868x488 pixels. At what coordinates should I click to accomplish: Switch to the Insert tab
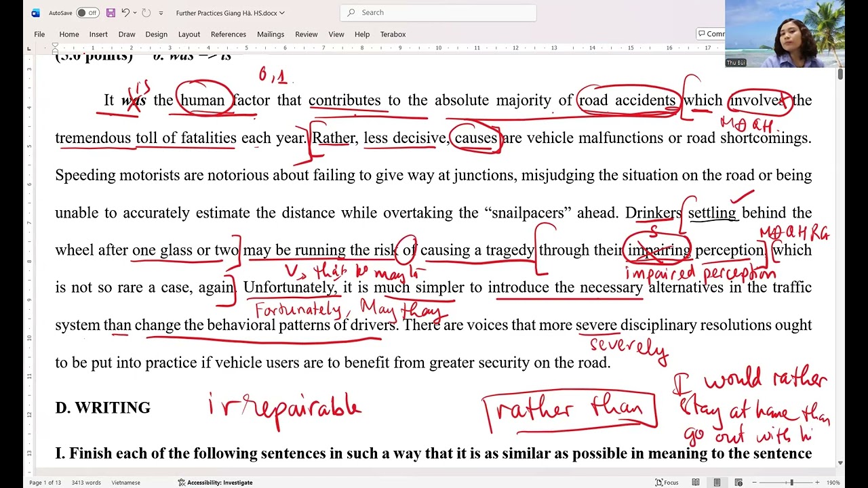point(98,35)
